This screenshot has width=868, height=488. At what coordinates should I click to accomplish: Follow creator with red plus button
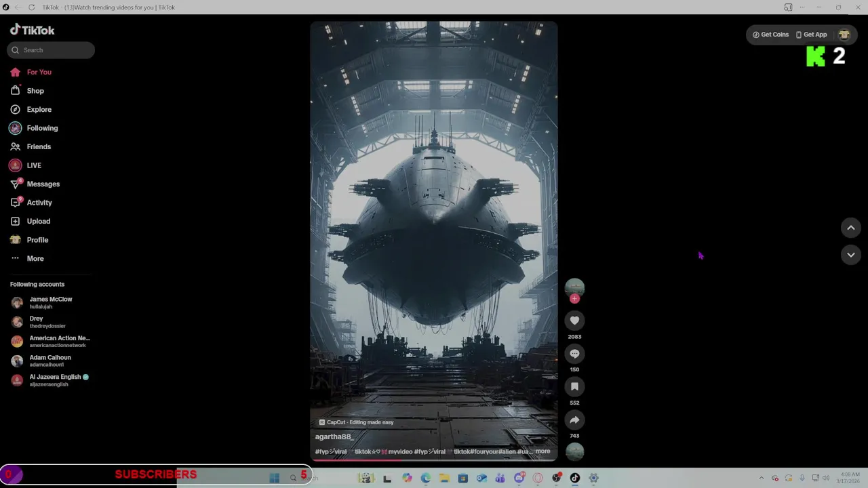(x=574, y=298)
